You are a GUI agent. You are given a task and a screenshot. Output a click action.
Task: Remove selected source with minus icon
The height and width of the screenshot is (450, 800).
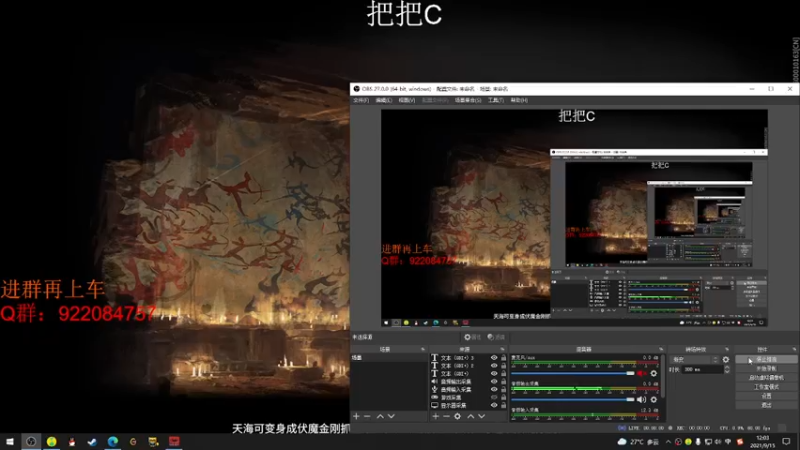click(x=446, y=416)
